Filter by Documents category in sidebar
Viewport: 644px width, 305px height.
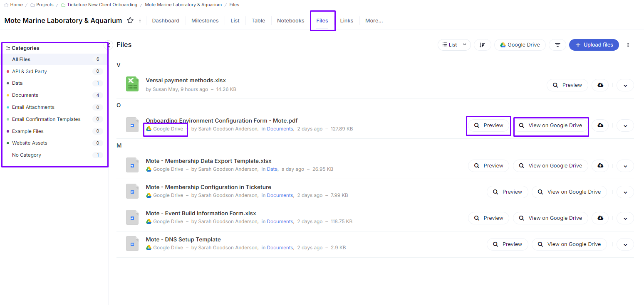point(54,95)
